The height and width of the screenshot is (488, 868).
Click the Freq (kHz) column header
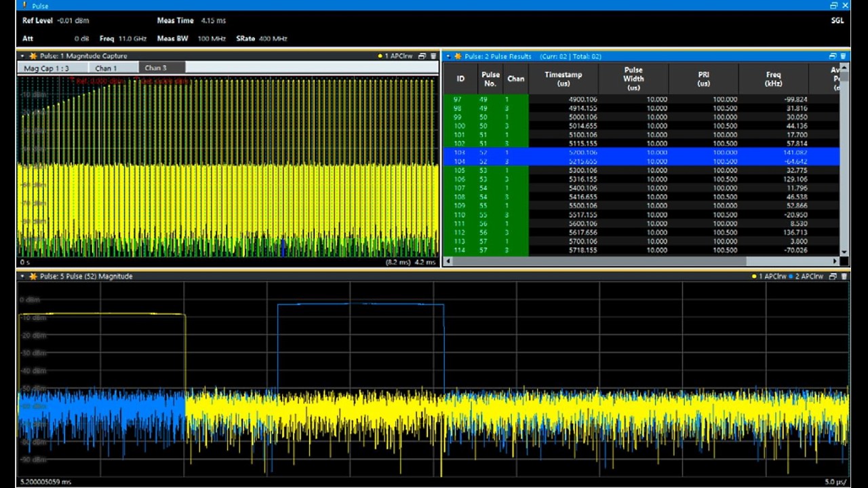pos(773,79)
